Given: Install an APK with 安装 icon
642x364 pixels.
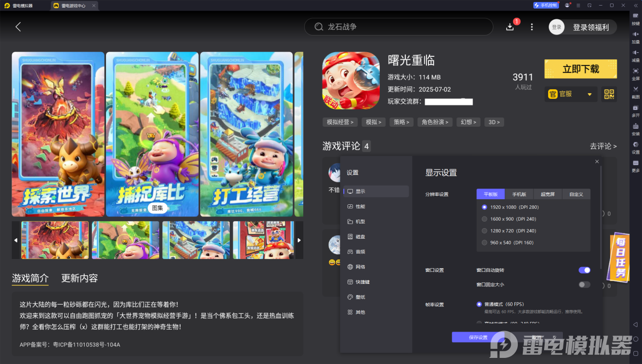Looking at the screenshot, I should click(635, 129).
